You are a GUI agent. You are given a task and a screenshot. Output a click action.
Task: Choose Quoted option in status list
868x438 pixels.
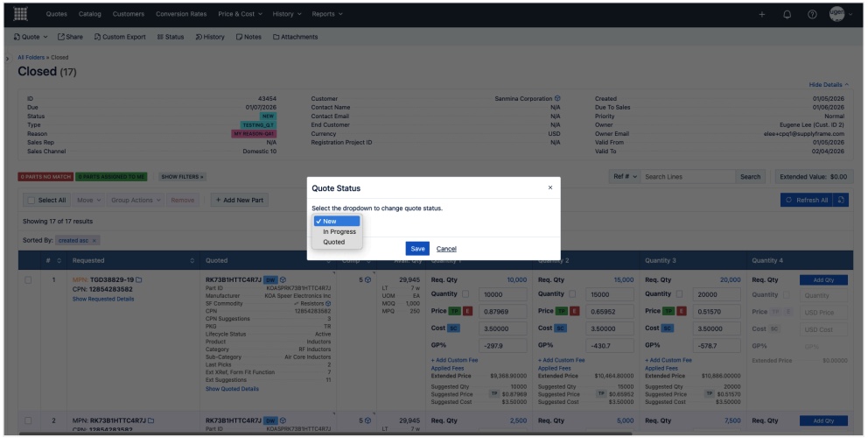pyautogui.click(x=333, y=243)
